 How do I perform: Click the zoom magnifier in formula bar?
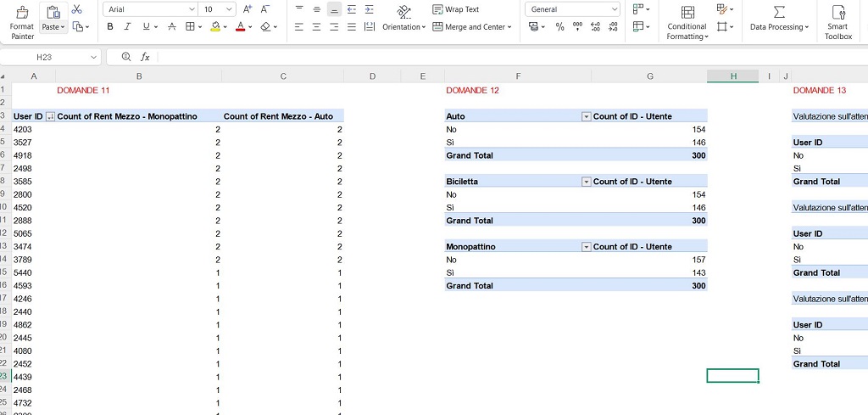[126, 57]
